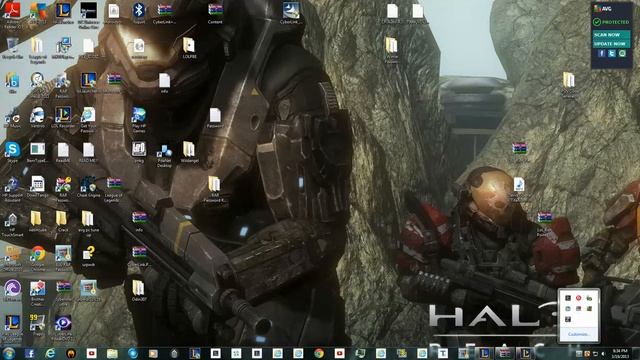Launch Fraps from the desktop
Viewport: 640px width, 360px height.
pos(38,325)
